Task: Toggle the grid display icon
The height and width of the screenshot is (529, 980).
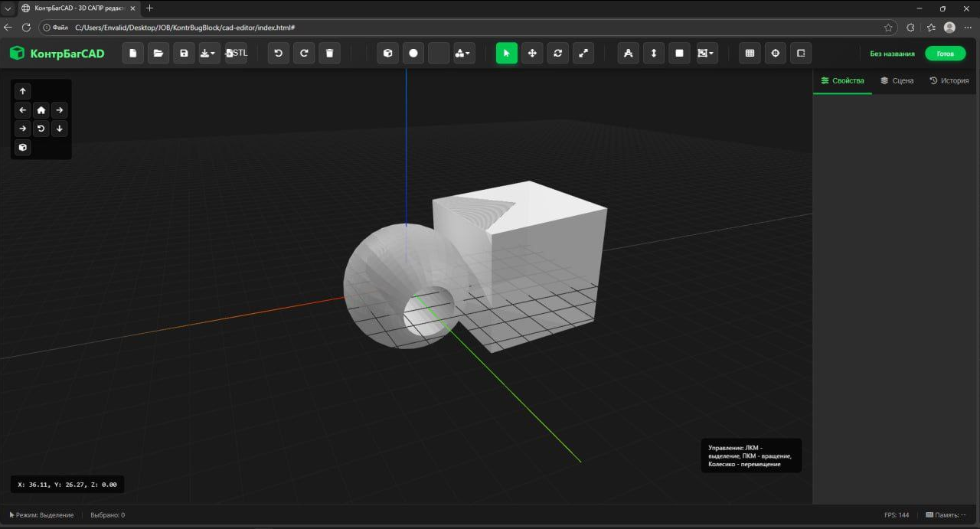Action: pyautogui.click(x=749, y=53)
